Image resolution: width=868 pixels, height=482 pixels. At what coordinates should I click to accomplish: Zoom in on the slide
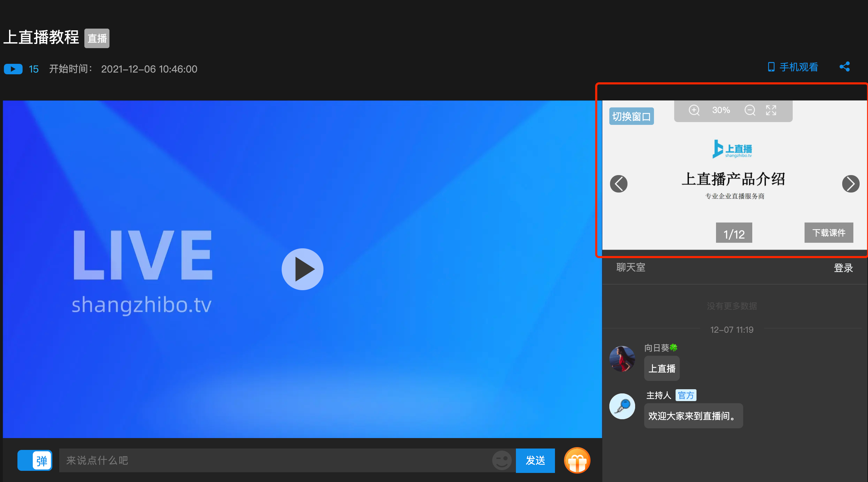[694, 110]
